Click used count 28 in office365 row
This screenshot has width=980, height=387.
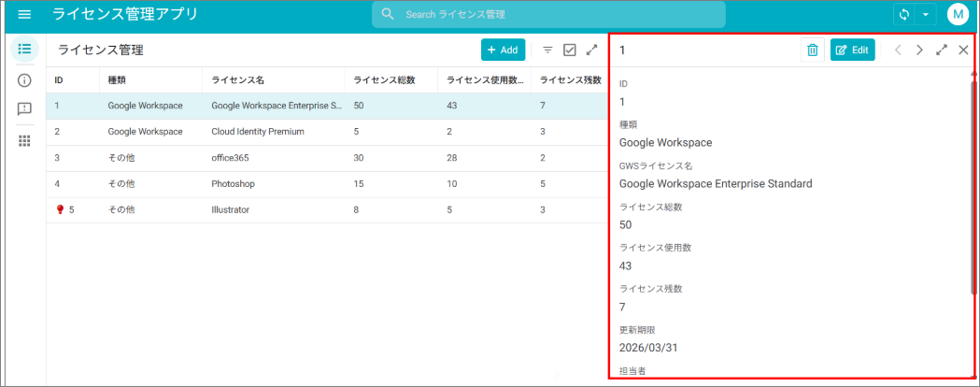click(452, 158)
